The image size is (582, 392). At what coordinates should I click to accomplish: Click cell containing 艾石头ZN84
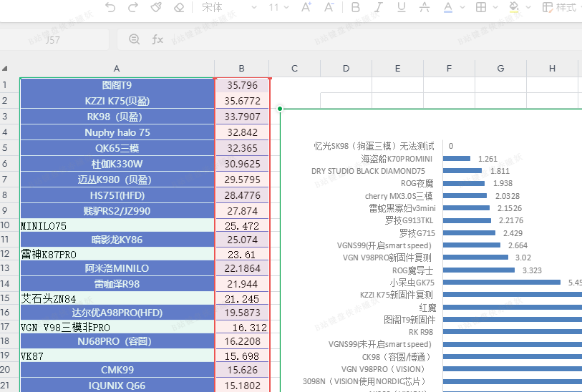[x=117, y=298]
